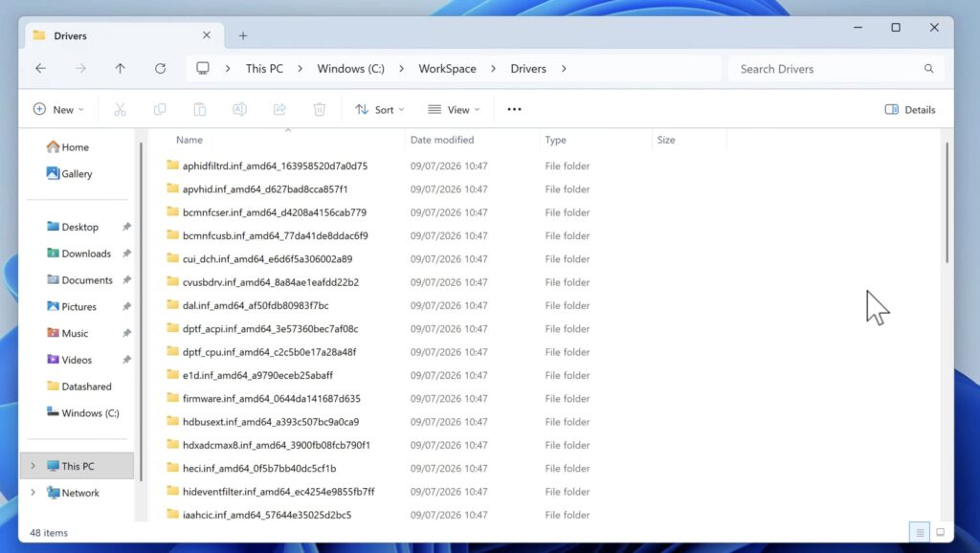Open the See more ellipsis menu
This screenshot has height=553, width=980.
click(514, 109)
